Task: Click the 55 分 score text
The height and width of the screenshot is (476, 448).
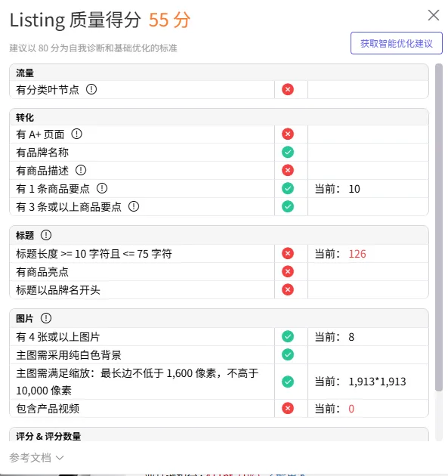Action: [169, 20]
